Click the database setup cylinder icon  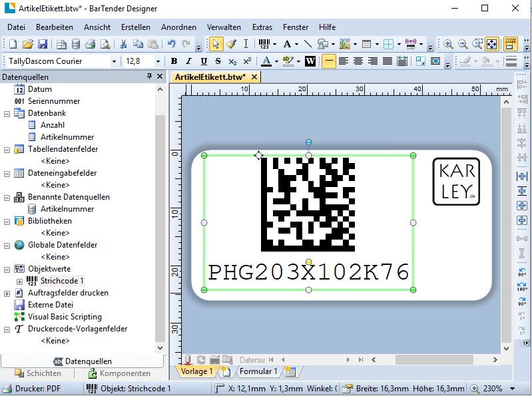tap(76, 44)
